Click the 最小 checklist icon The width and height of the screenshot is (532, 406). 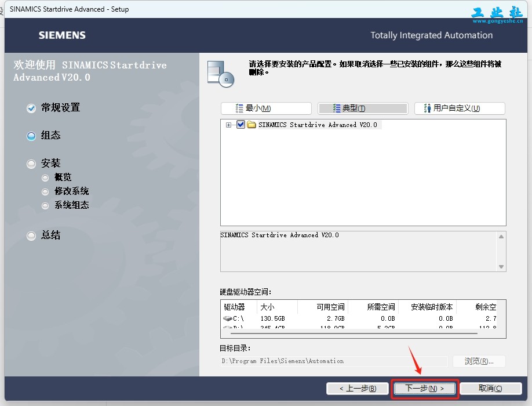tap(239, 108)
